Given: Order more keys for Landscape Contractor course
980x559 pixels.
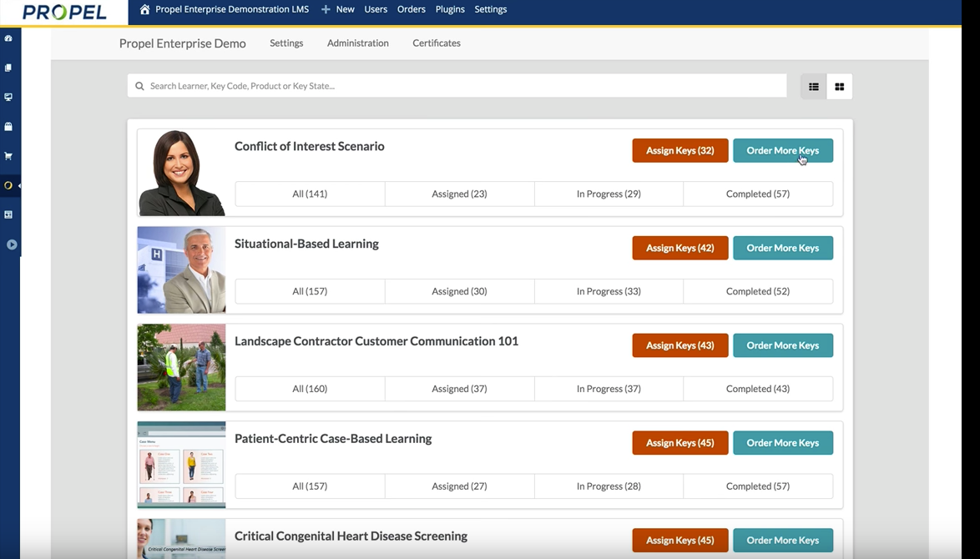Looking at the screenshot, I should [782, 345].
